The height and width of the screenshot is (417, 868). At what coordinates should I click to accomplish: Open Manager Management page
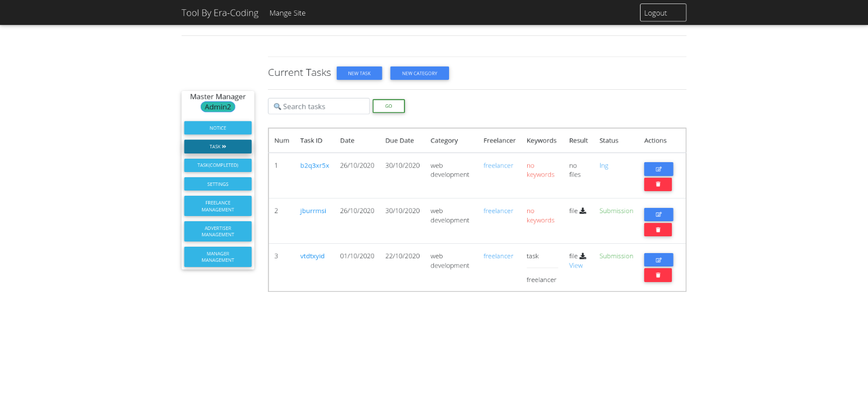tap(218, 257)
